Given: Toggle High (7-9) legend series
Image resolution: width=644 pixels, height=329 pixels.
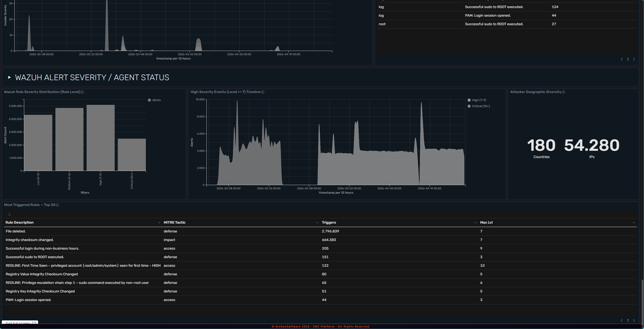Looking at the screenshot, I should 477,100.
